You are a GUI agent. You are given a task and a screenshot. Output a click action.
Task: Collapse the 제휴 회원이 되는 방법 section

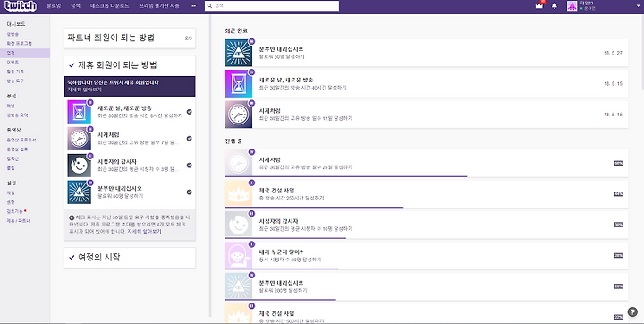[130, 65]
